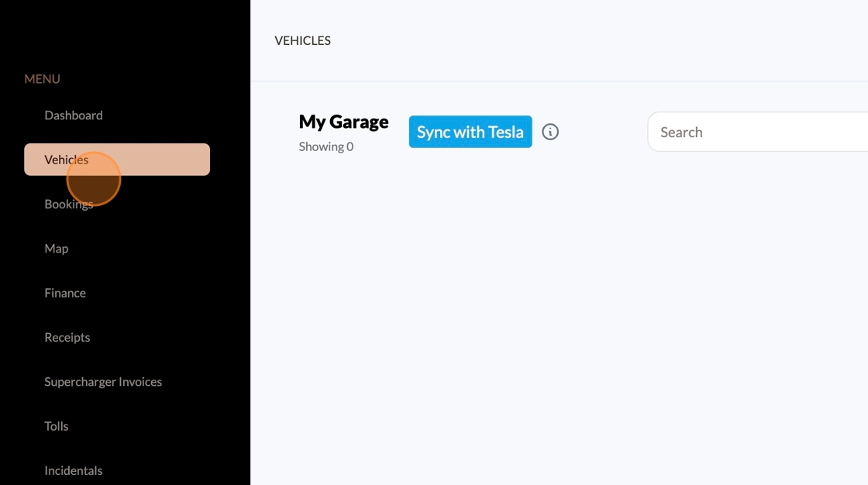Click the info icon beside Sync with Tesla
The width and height of the screenshot is (868, 485).
tap(550, 132)
